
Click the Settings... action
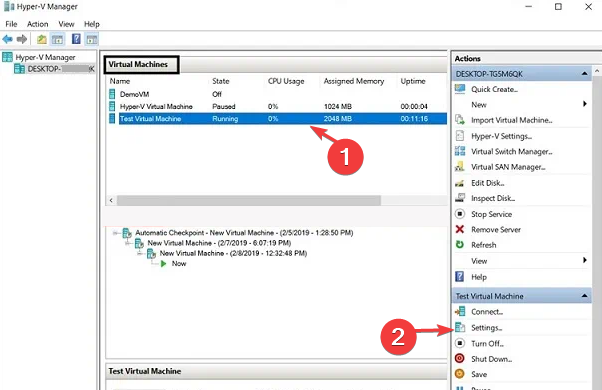486,328
